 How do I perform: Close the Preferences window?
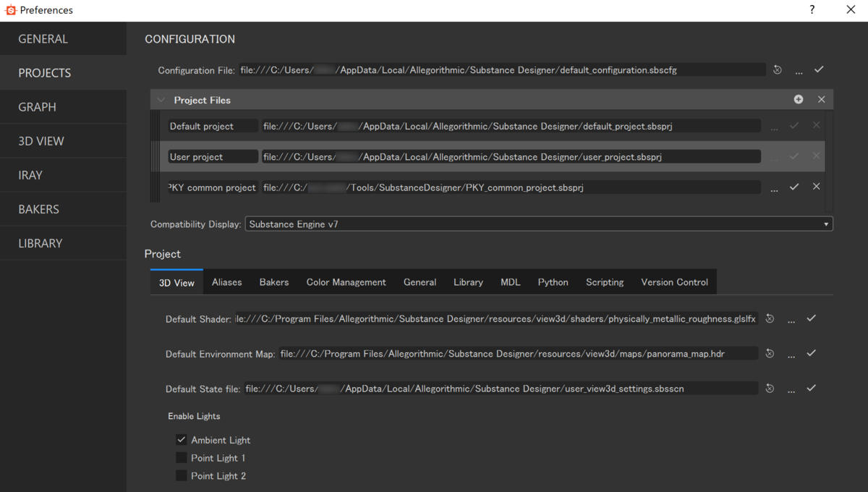tap(851, 10)
